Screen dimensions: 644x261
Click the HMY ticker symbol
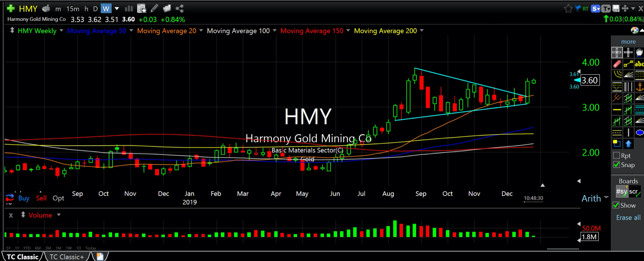click(28, 8)
